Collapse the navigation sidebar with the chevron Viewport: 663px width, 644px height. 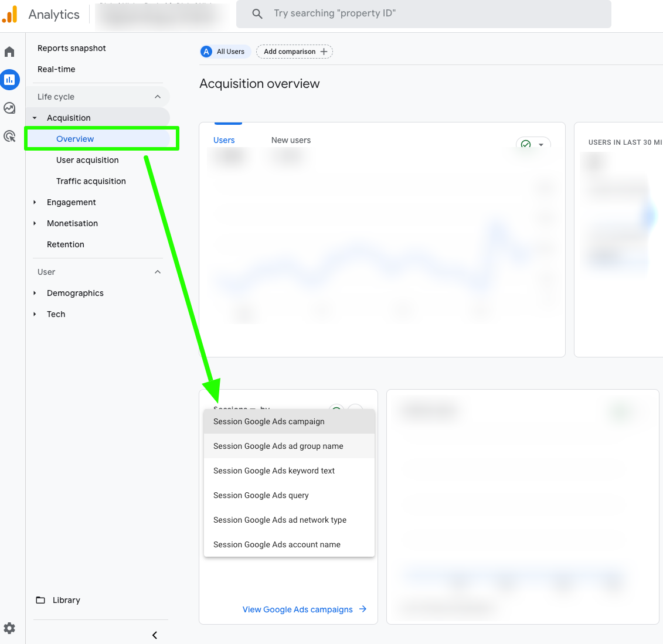pyautogui.click(x=154, y=635)
